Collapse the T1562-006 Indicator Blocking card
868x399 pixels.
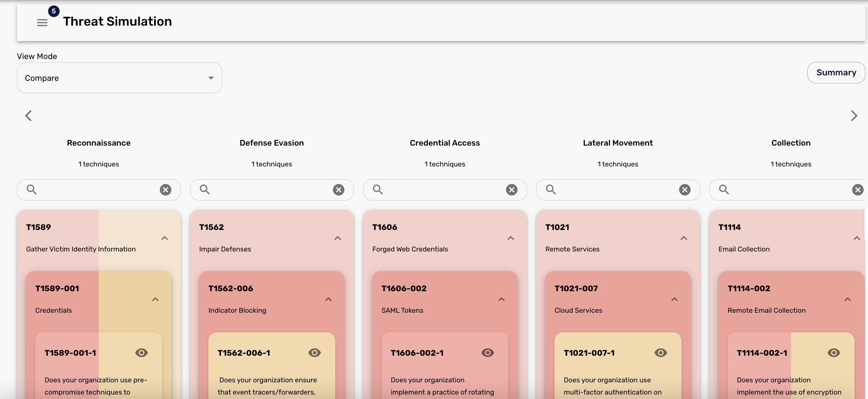(328, 300)
